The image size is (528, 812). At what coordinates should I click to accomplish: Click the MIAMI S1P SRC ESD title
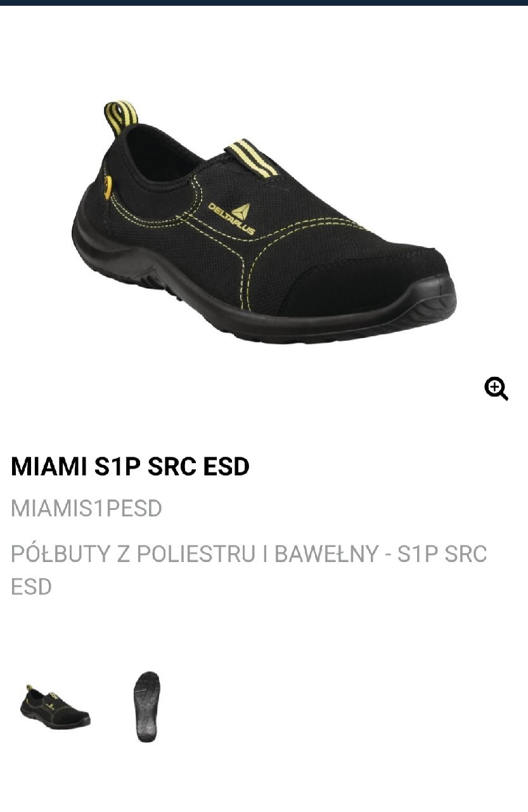click(x=131, y=466)
